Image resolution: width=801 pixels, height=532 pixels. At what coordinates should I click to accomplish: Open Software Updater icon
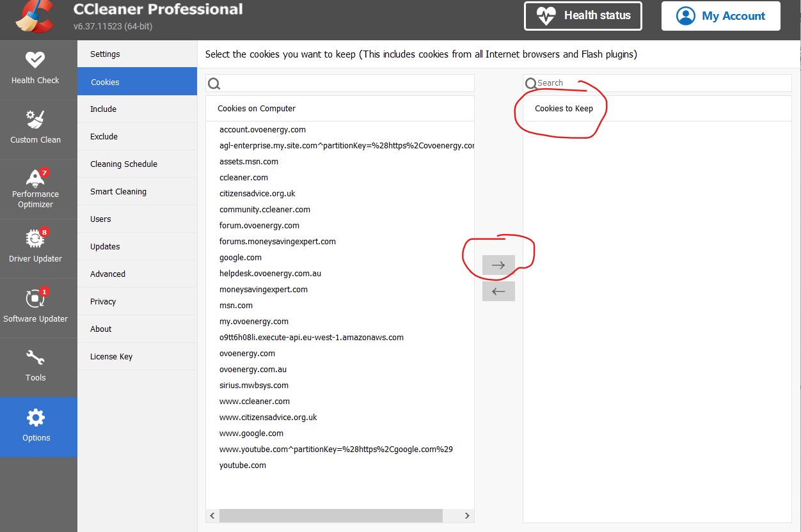coord(35,298)
